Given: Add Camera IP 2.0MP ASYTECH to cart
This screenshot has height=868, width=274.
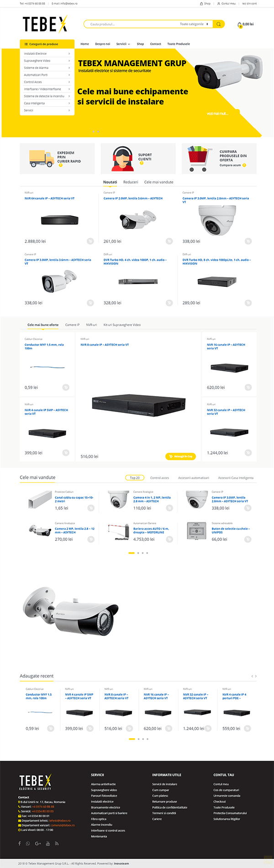Looking at the screenshot, I should pos(169,241).
